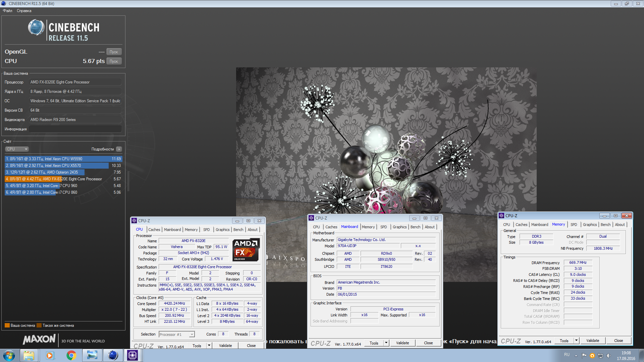The height and width of the screenshot is (362, 644).
Task: Open Caches tab in CPU-Z processor window
Action: 154,230
